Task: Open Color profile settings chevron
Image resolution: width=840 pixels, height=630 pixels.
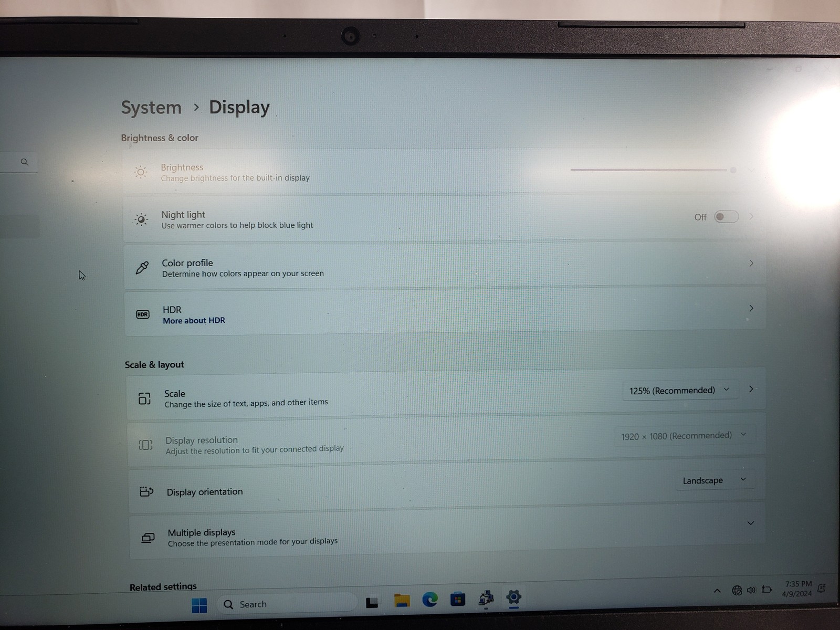Action: click(x=751, y=263)
